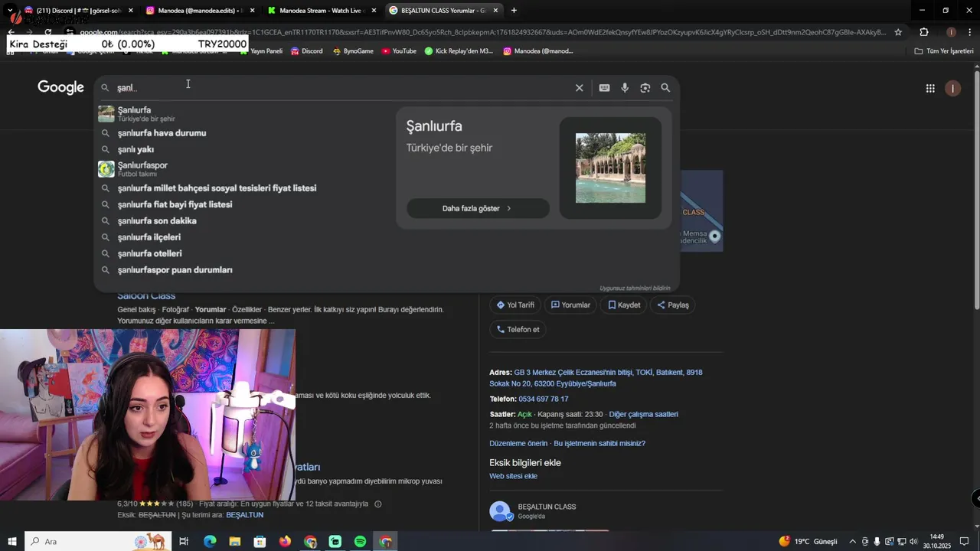Open the YouTube bookmark
Image resolution: width=980 pixels, height=551 pixels.
coord(399,51)
